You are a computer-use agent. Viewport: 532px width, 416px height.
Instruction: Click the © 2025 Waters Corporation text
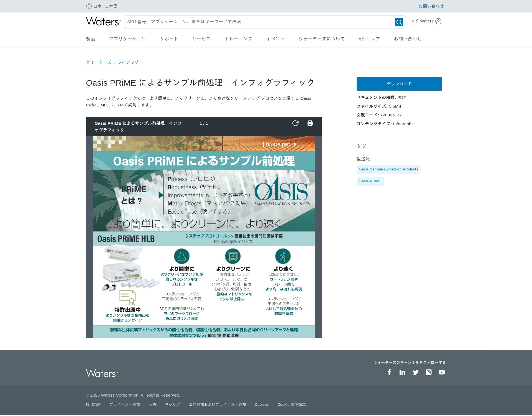[x=133, y=395]
